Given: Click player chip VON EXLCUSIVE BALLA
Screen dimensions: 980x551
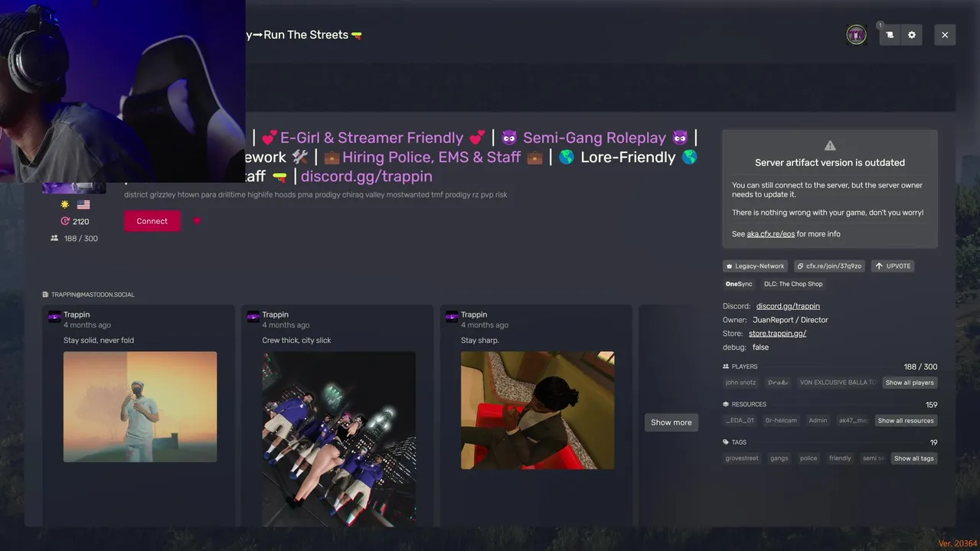Looking at the screenshot, I should [x=838, y=383].
